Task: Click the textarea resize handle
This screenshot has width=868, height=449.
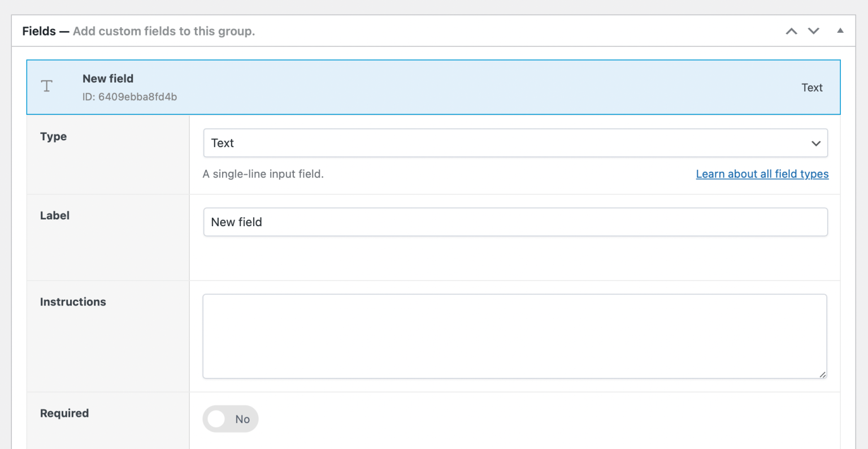Action: click(822, 374)
